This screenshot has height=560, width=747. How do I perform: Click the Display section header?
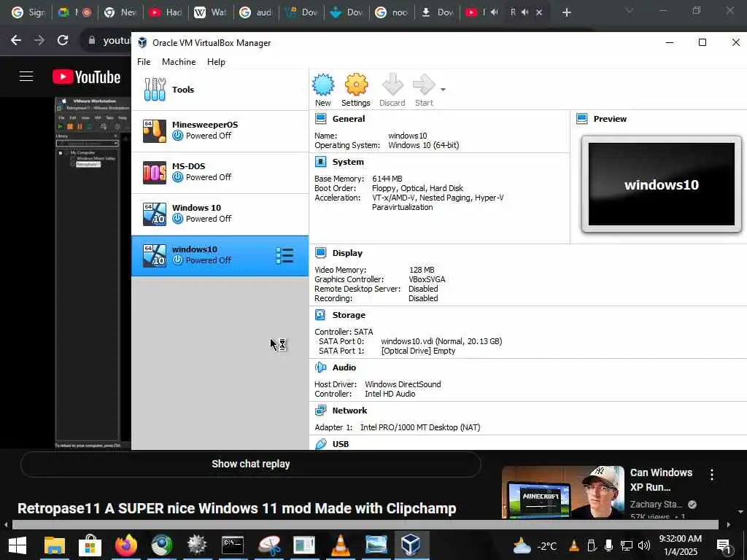tap(347, 253)
